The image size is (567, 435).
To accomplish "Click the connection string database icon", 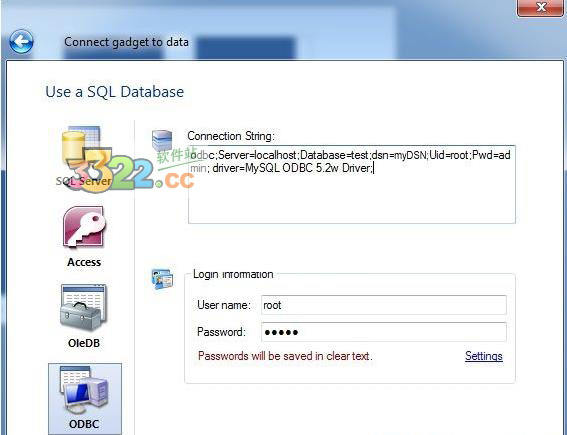I will click(162, 140).
